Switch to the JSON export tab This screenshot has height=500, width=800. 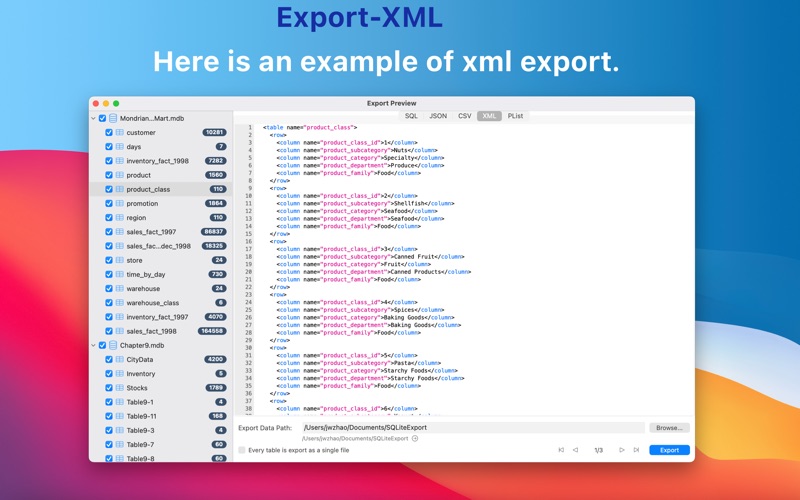[x=438, y=116]
